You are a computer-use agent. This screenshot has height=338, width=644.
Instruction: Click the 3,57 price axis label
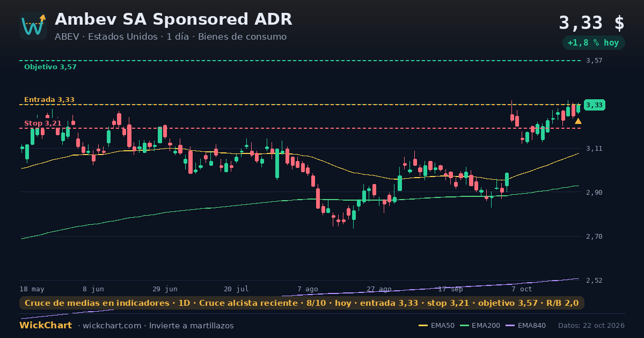594,61
